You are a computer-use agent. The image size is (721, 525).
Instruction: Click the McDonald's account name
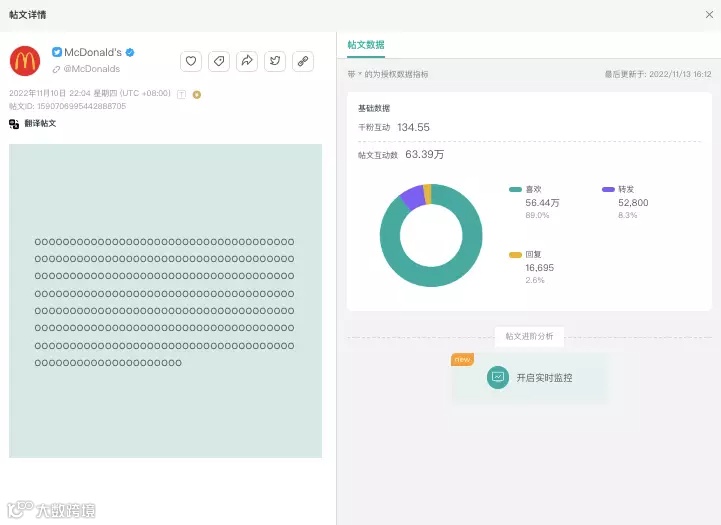(93, 52)
